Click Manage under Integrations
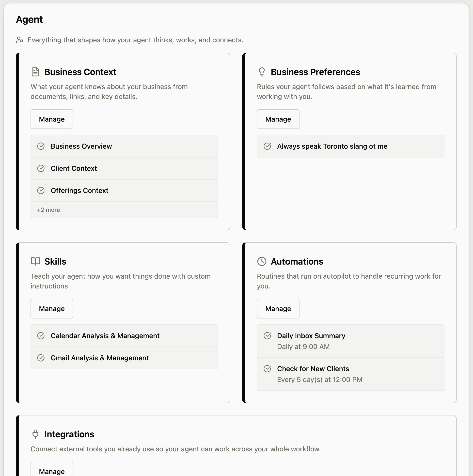473x476 pixels. click(52, 471)
